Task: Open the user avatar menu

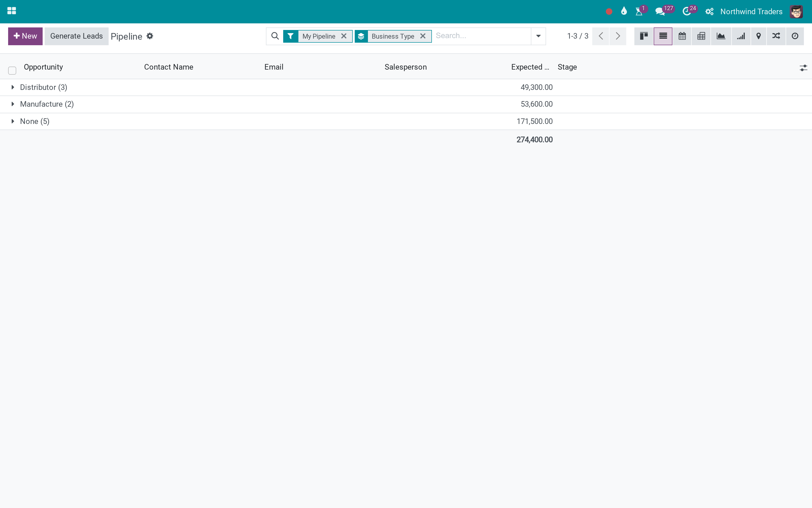Action: 796,11
